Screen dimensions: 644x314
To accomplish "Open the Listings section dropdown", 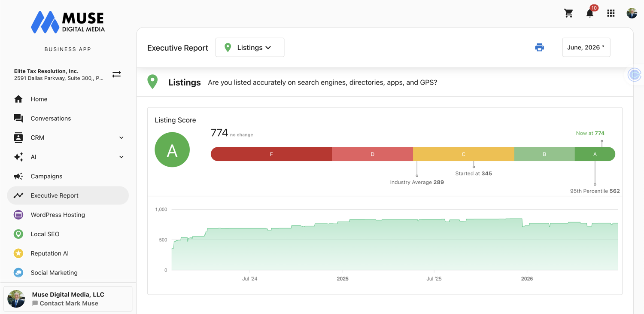I will click(250, 47).
